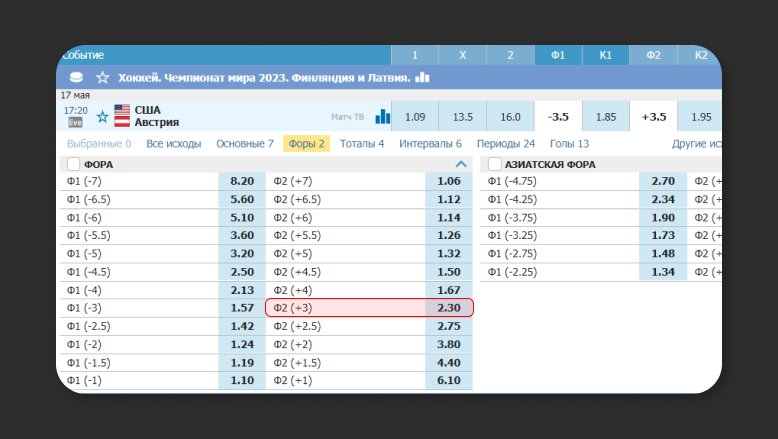Viewport: 778px width, 439px height.
Task: Add USA–Austria match to favorites
Action: pyautogui.click(x=102, y=116)
